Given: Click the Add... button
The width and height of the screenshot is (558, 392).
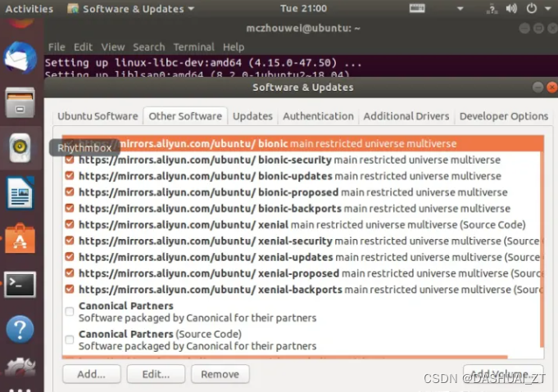Looking at the screenshot, I should click(x=92, y=374).
